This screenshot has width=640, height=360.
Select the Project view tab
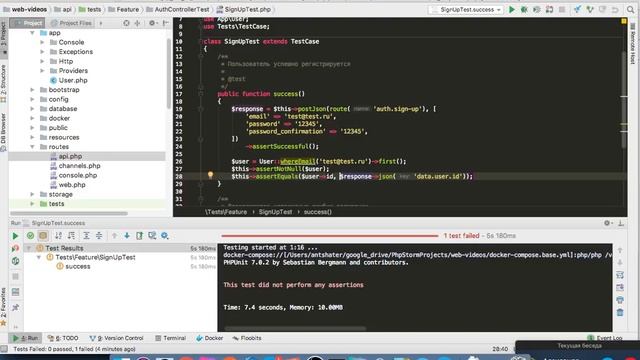point(28,23)
